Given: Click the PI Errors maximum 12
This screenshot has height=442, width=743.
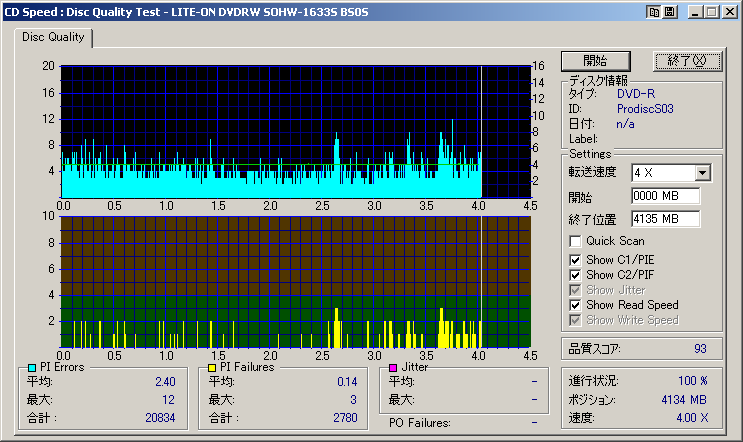Looking at the screenshot, I should click(x=169, y=400).
